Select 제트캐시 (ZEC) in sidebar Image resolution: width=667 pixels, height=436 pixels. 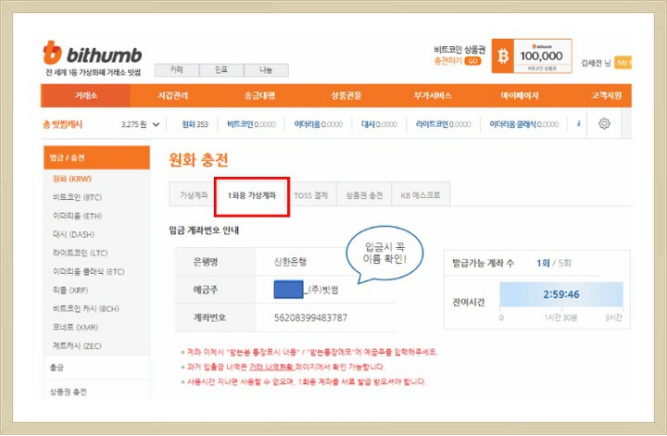(x=77, y=346)
